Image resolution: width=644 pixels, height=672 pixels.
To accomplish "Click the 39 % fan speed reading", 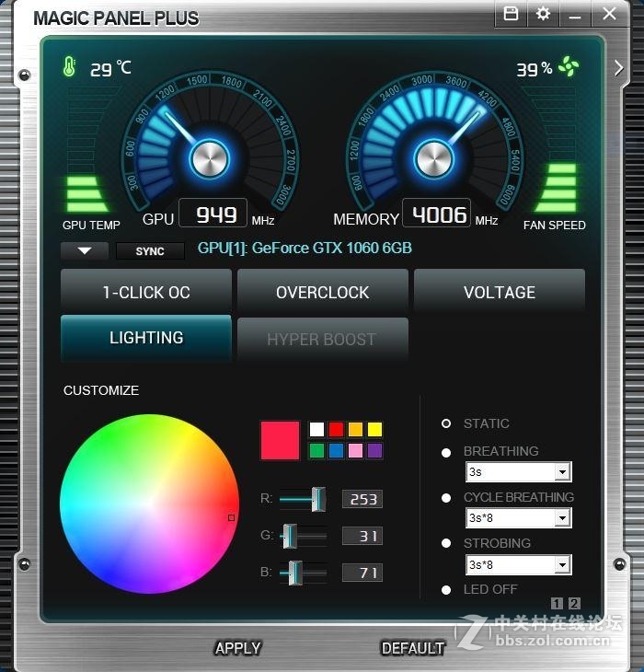I will pyautogui.click(x=535, y=69).
